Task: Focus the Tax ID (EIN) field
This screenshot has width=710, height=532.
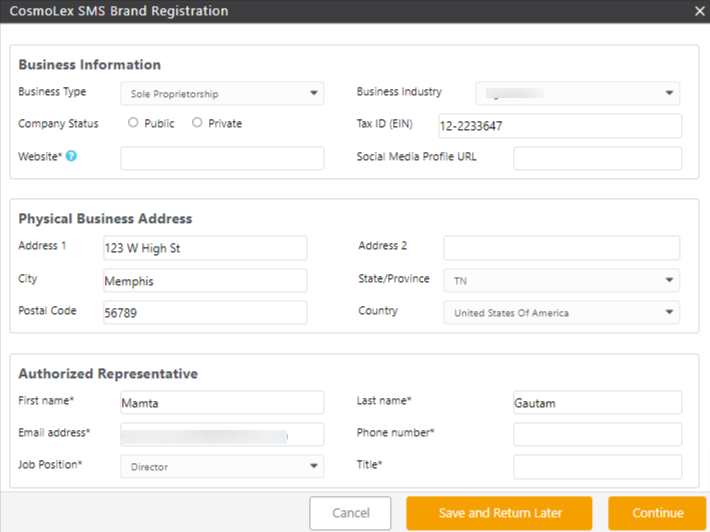Action: point(560,126)
